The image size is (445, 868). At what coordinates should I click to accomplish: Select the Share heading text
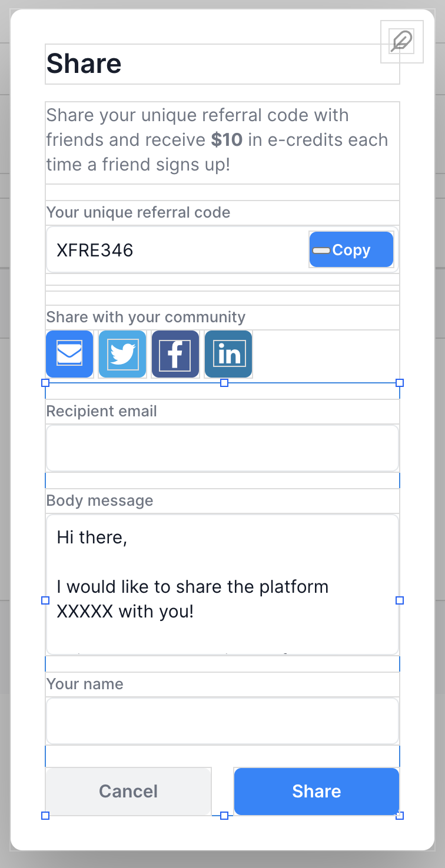click(x=84, y=64)
